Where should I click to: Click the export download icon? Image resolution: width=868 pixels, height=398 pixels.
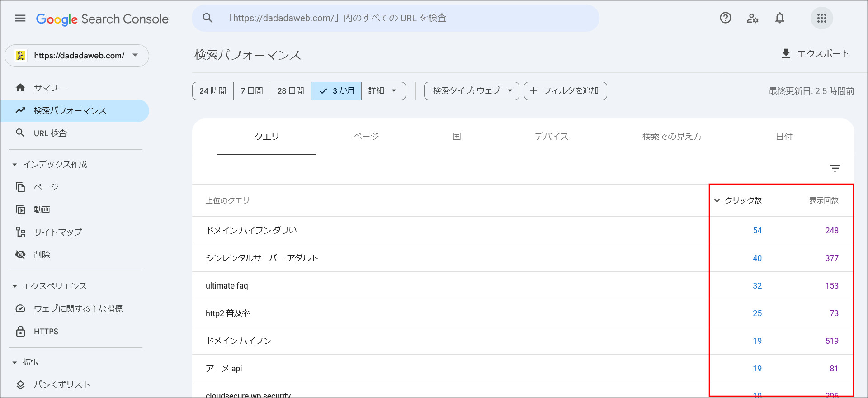point(786,54)
